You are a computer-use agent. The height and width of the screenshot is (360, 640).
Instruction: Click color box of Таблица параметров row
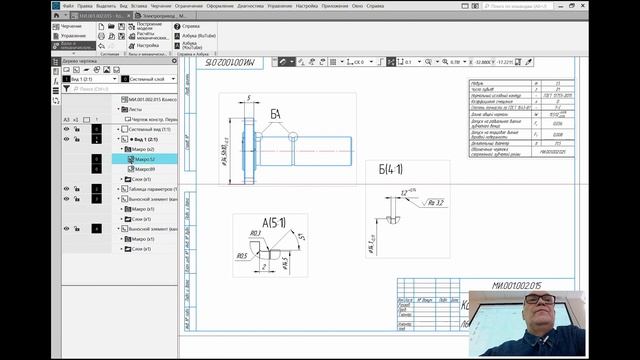coord(96,189)
